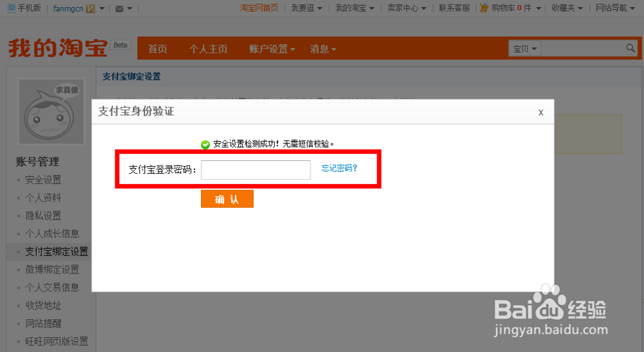This screenshot has width=644, height=352.
Task: Open 收货地址 in sidebar
Action: click(43, 306)
